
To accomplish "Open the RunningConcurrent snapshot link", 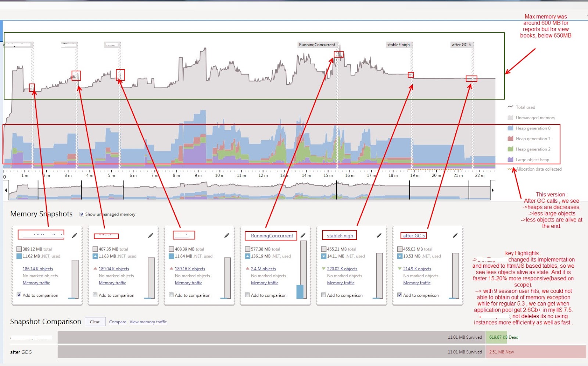I will (272, 236).
